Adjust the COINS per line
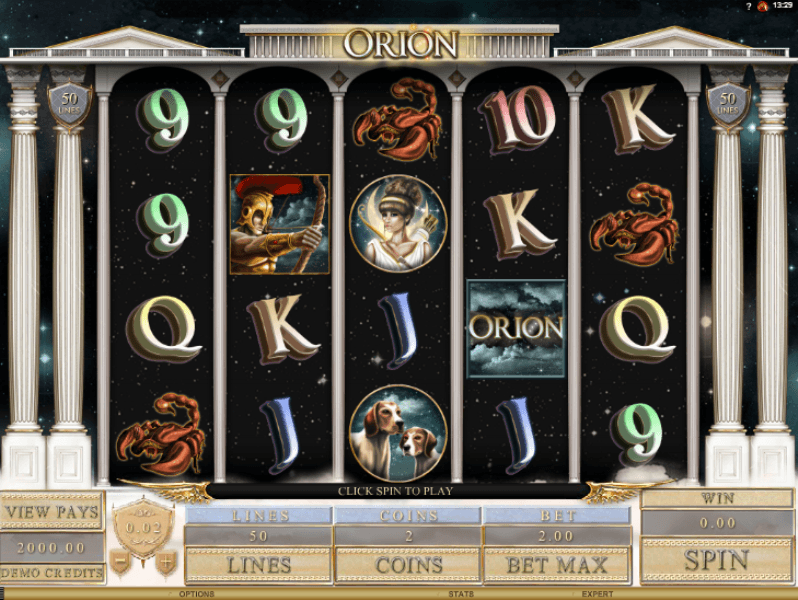This screenshot has width=798, height=600. pyautogui.click(x=408, y=565)
